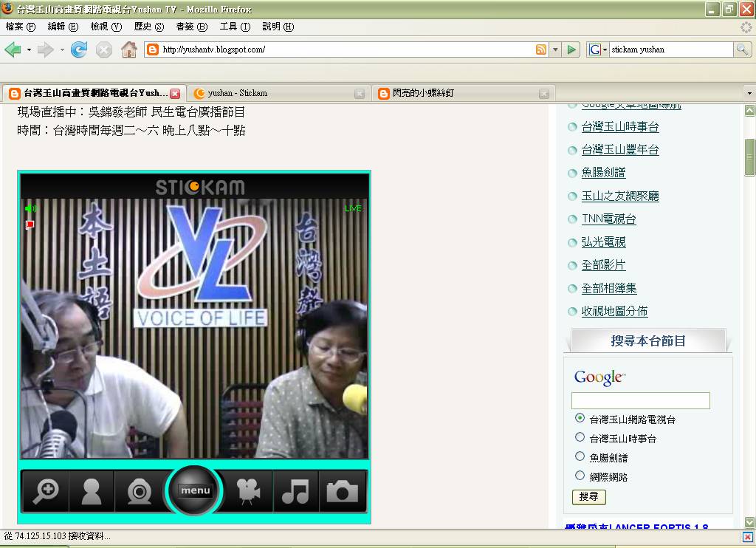Open the 全部影片 link

[x=603, y=265]
